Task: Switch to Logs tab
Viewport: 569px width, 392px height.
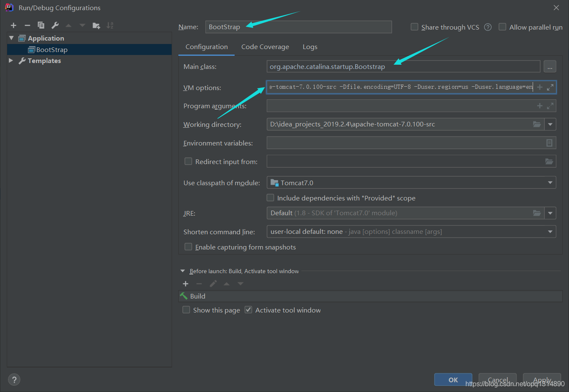Action: point(310,47)
